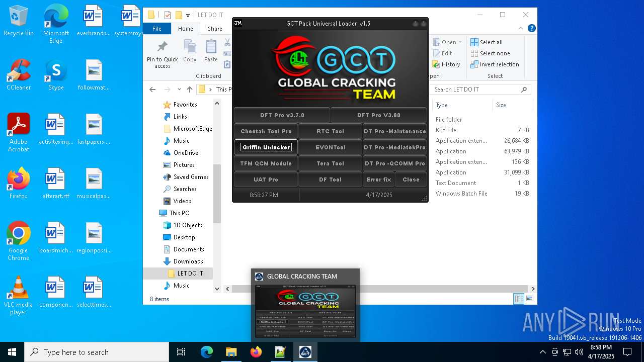Open everbrands Word document on desktop
This screenshot has width=644, height=362.
tap(94, 21)
